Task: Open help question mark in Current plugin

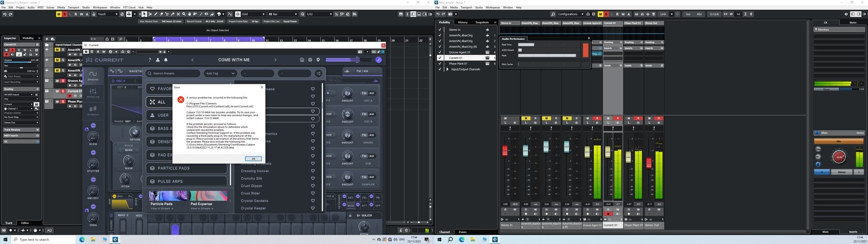Action: point(150,60)
